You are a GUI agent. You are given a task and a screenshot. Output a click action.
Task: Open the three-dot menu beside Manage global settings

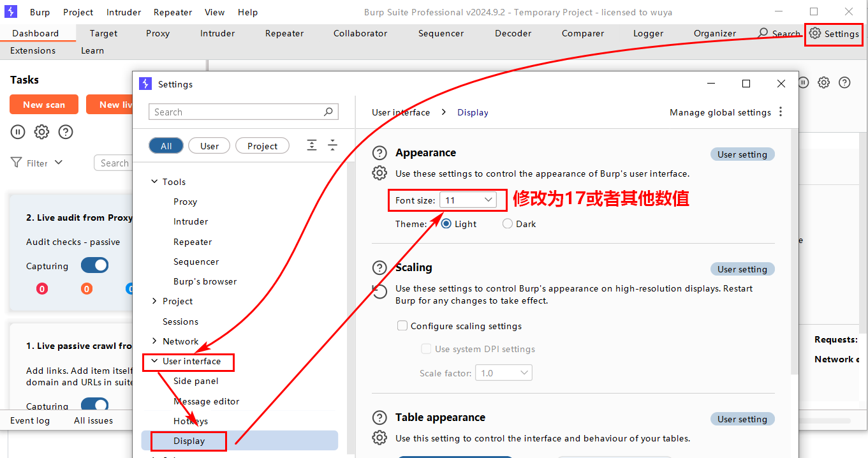(x=781, y=112)
